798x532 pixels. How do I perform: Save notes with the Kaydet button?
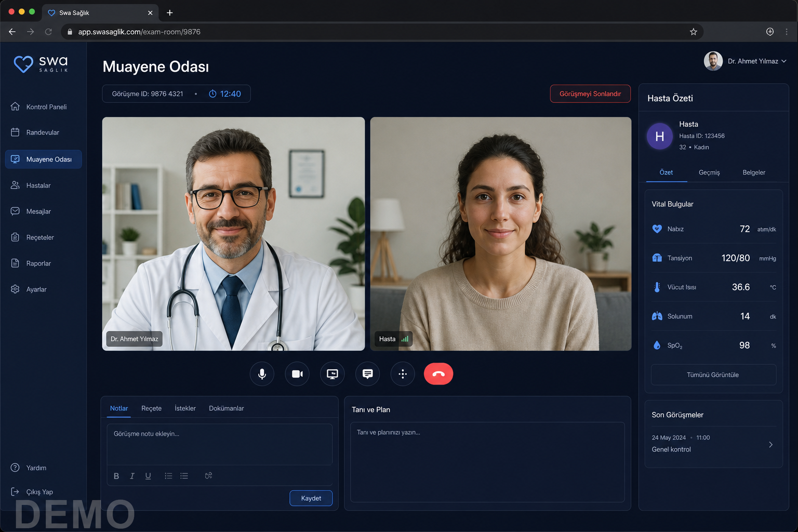(x=311, y=498)
